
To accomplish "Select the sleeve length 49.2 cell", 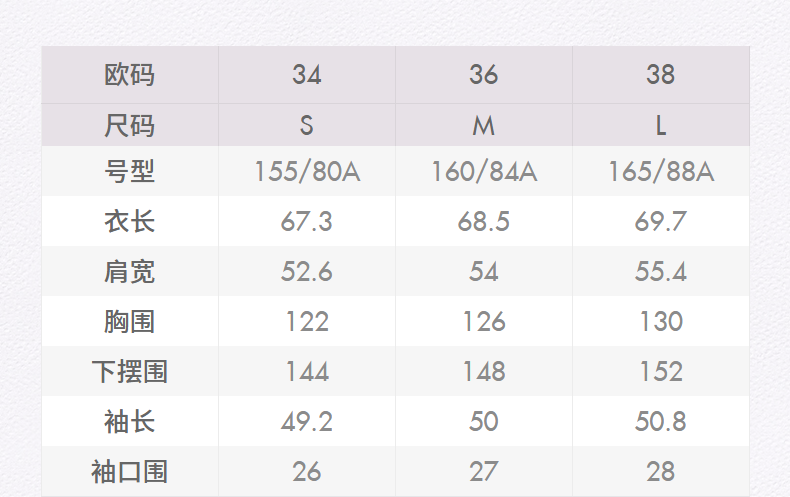I will tap(307, 421).
